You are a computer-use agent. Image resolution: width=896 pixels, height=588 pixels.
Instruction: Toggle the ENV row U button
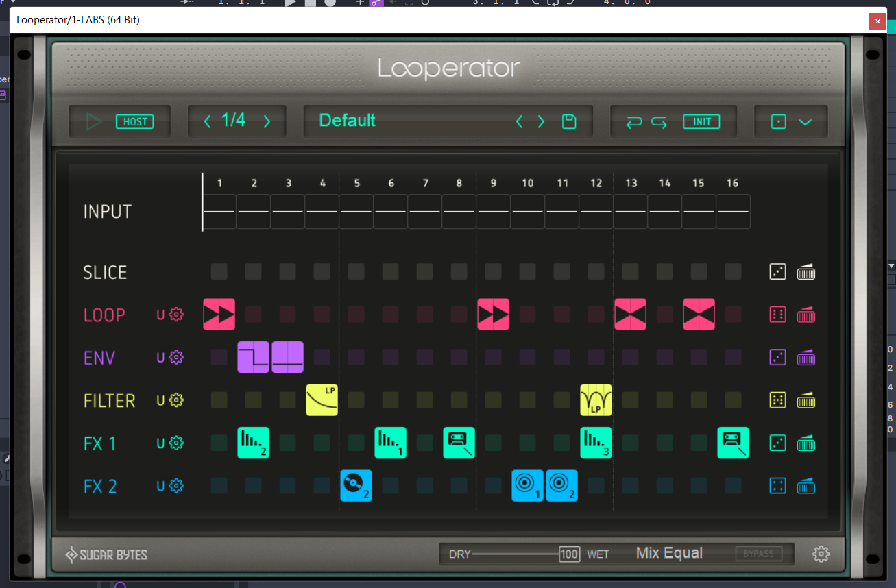point(160,358)
